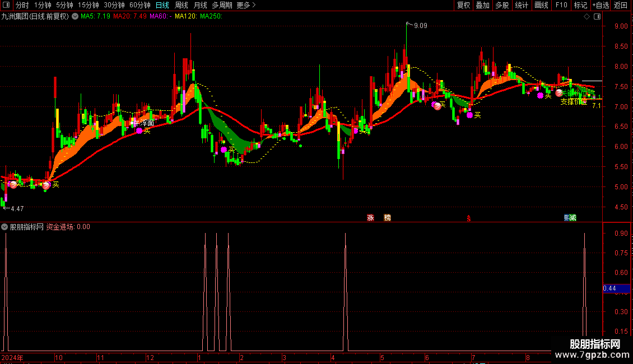Screen dimensions: 633x364
Task: Click the 叠加 overlay button
Action: click(x=483, y=5)
